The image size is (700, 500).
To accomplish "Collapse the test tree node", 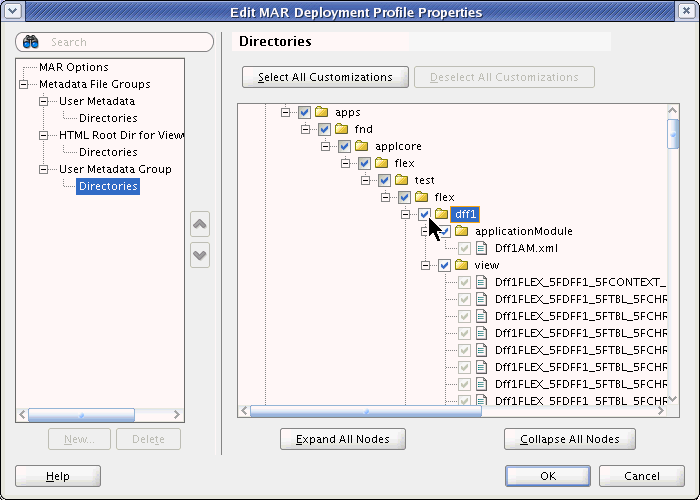I will [365, 180].
